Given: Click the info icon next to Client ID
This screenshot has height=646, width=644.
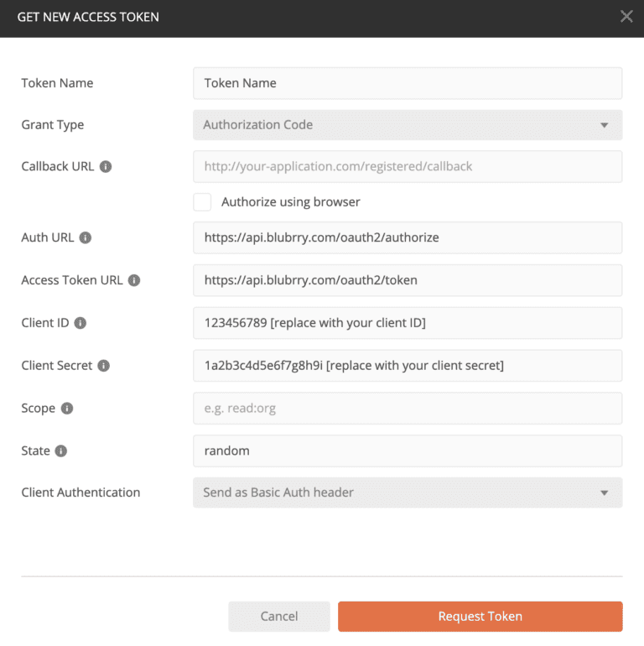Looking at the screenshot, I should point(80,323).
